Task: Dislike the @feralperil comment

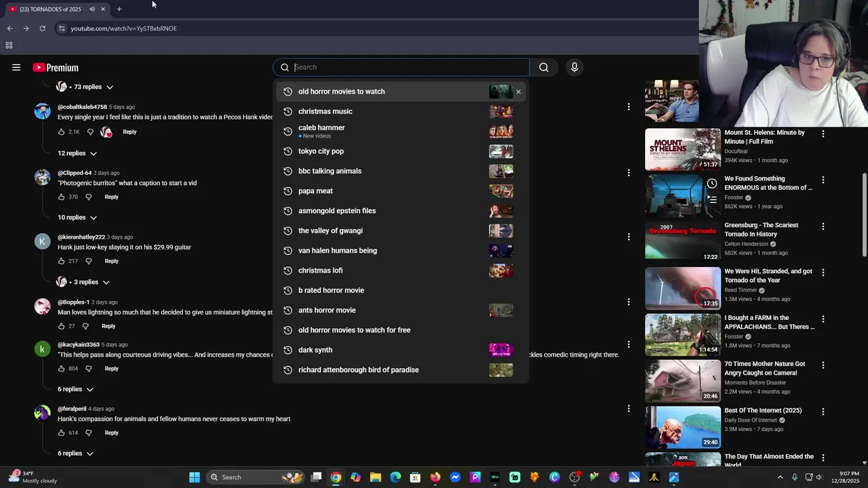Action: coord(88,433)
